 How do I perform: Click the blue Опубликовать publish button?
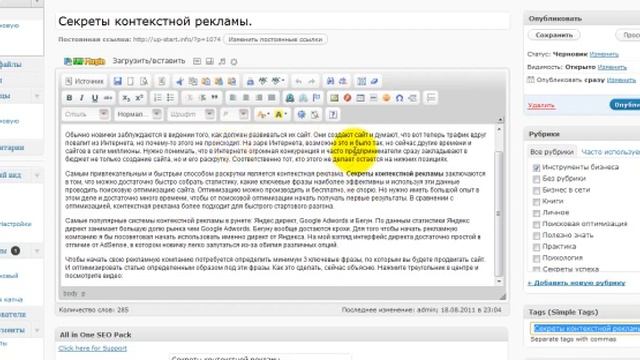pos(625,105)
